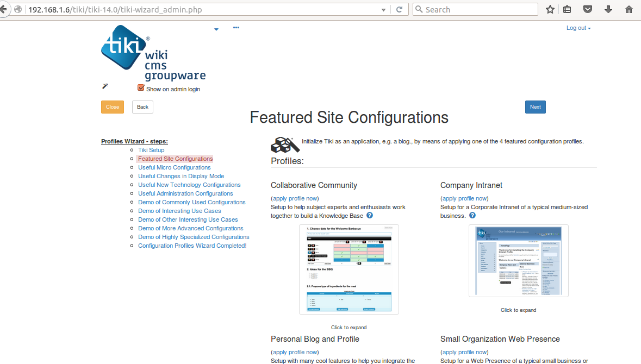Open Demo of Highly Specialized Configurations
This screenshot has height=364, width=641.
point(194,237)
